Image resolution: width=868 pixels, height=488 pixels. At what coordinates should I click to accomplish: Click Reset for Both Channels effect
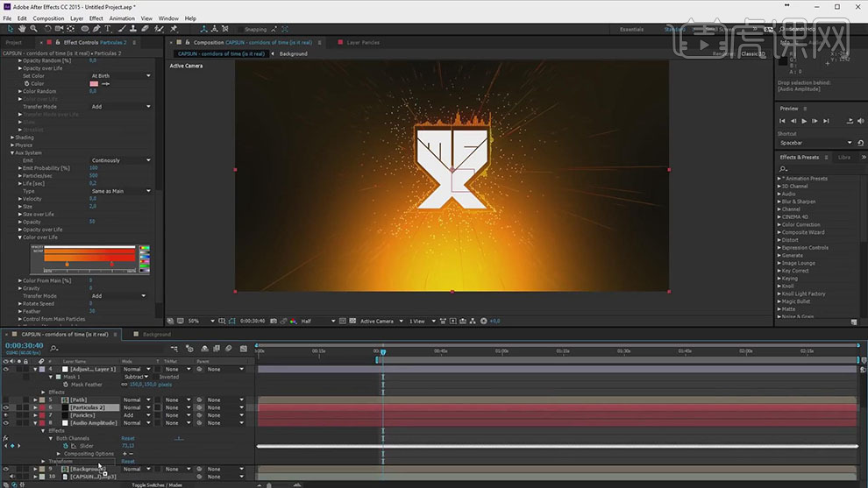[x=128, y=438]
